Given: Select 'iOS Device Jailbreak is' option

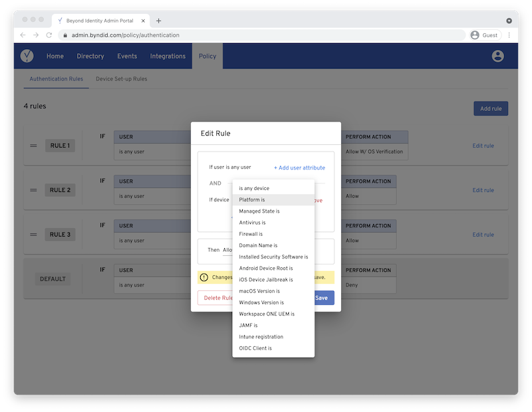Looking at the screenshot, I should tap(273, 279).
